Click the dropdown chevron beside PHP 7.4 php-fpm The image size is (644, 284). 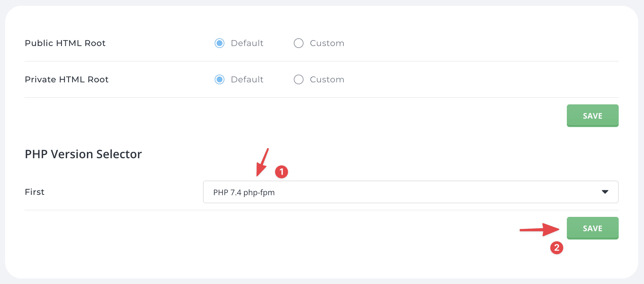tap(604, 192)
